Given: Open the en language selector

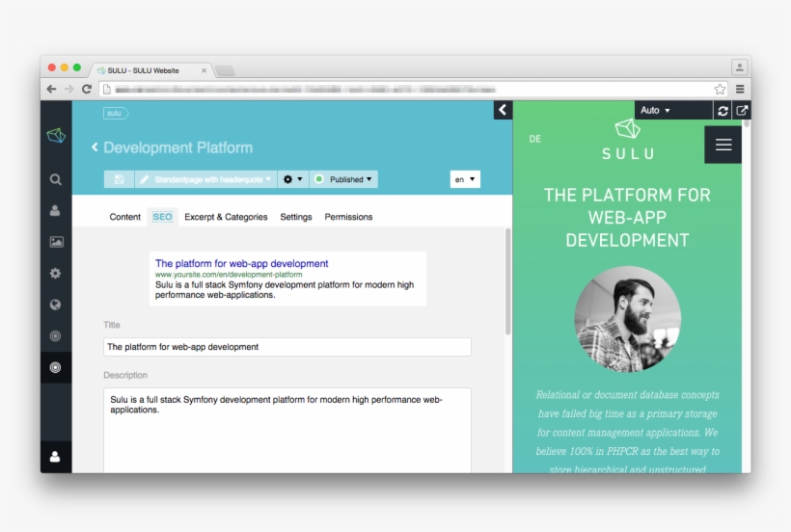Looking at the screenshot, I should coord(465,179).
